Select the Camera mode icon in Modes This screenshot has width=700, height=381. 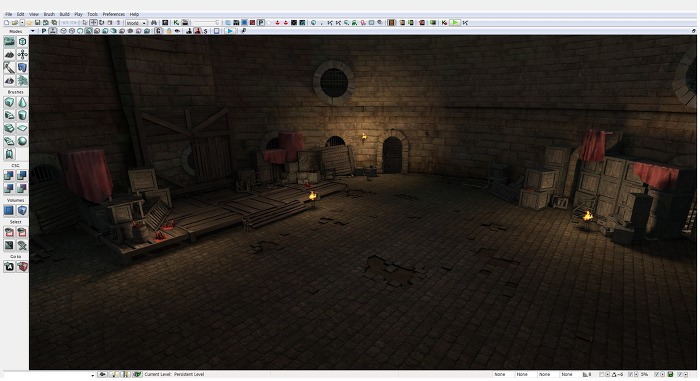point(9,42)
